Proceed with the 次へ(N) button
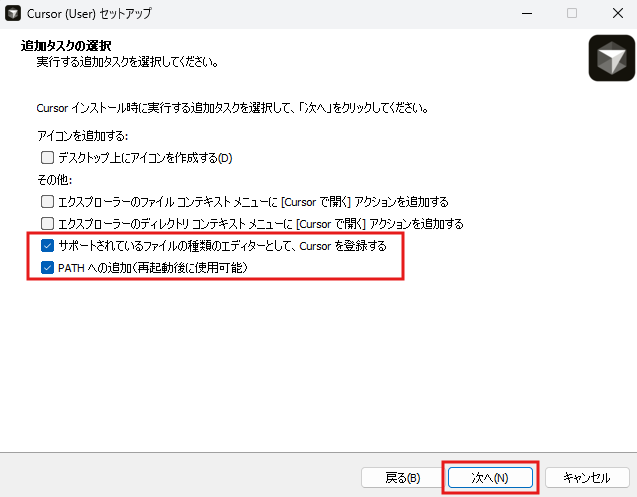This screenshot has width=637, height=497. click(490, 477)
